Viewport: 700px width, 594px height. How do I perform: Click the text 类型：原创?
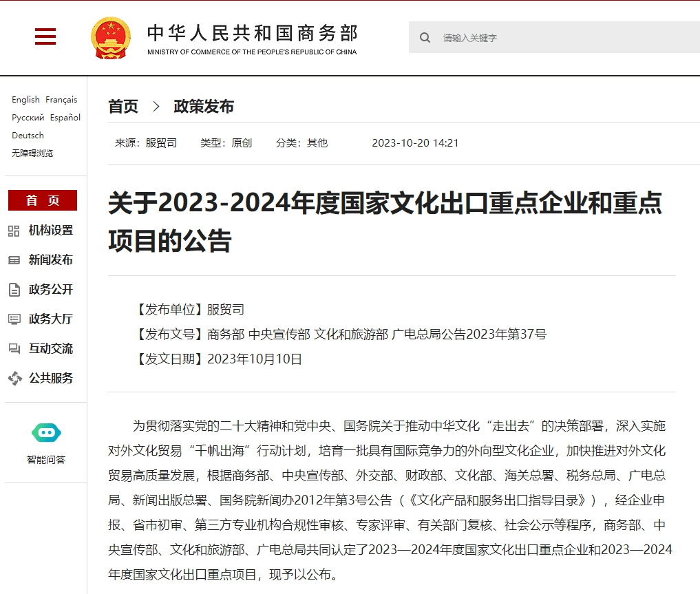click(x=226, y=142)
